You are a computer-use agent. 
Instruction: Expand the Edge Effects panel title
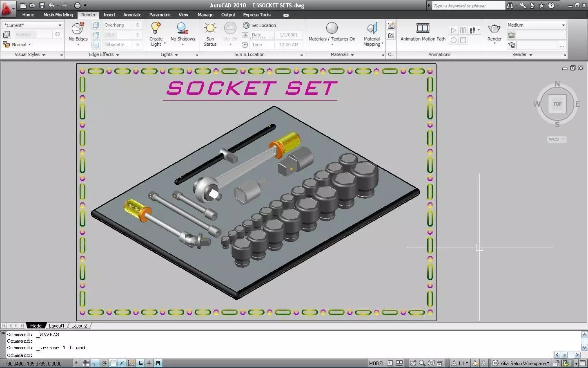[104, 54]
